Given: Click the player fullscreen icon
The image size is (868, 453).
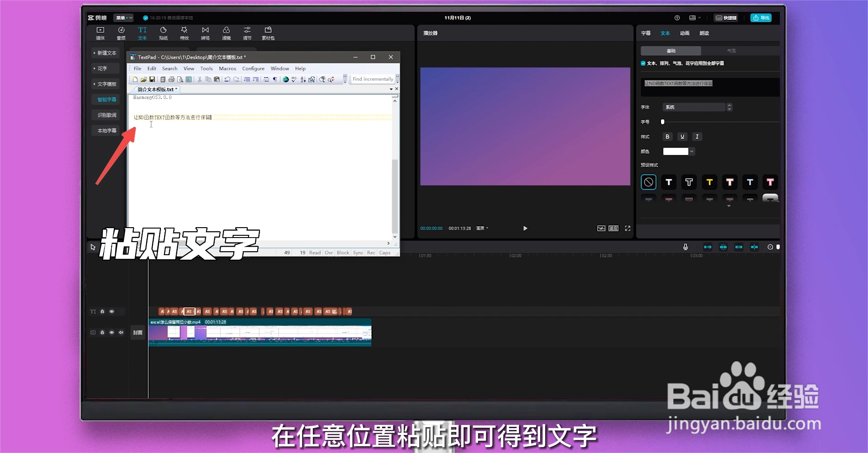Looking at the screenshot, I should pos(627,229).
